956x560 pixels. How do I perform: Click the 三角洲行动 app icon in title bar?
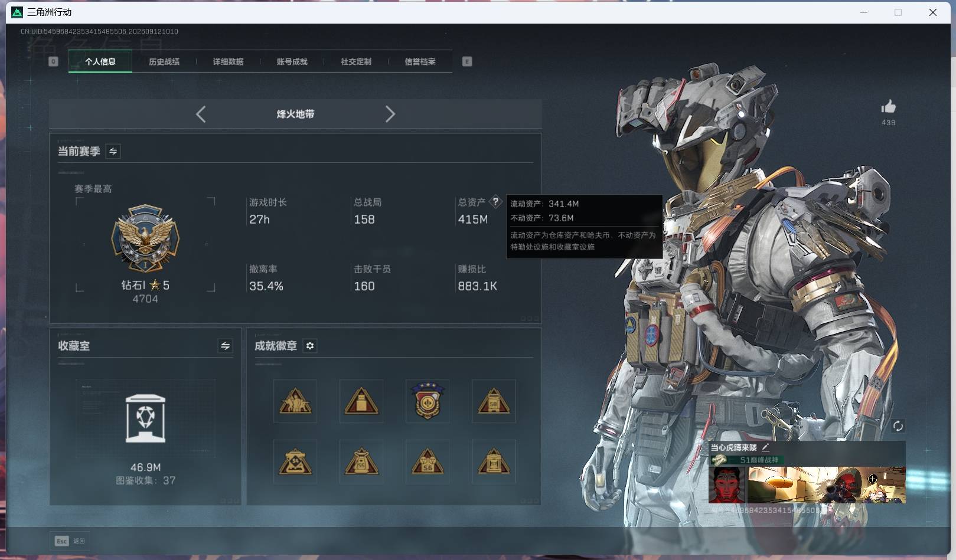[x=17, y=12]
